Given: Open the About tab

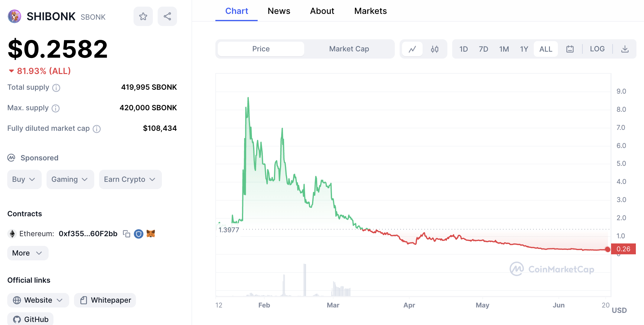Looking at the screenshot, I should pyautogui.click(x=322, y=11).
